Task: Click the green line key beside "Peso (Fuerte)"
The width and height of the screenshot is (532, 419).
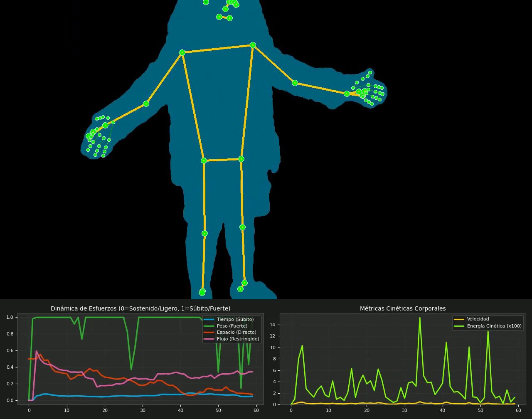Action: pos(209,326)
